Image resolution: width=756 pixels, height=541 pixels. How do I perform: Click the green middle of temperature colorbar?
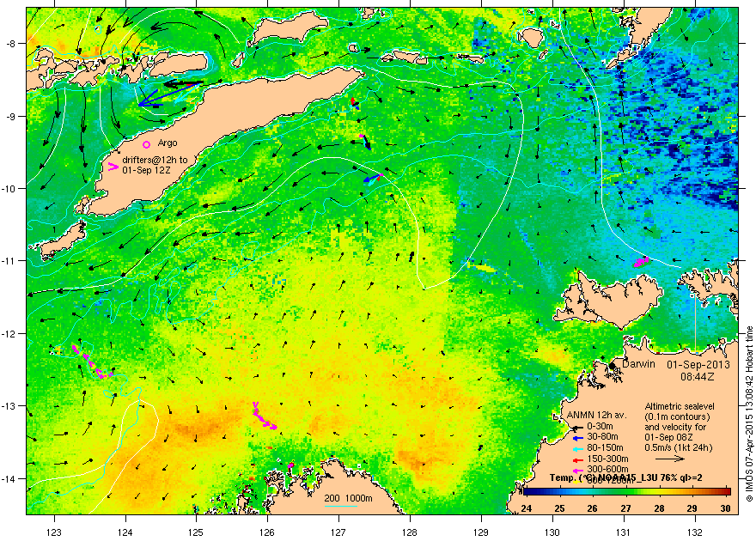627,492
